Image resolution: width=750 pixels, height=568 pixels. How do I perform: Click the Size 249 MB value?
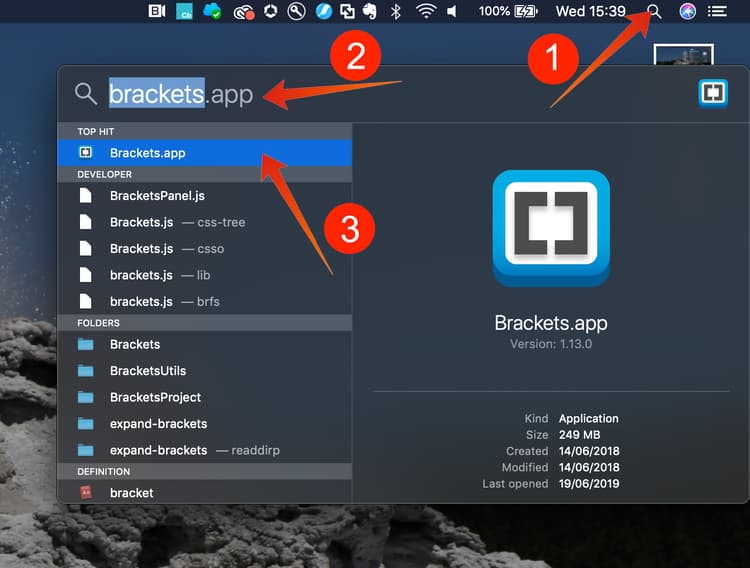[x=579, y=434]
